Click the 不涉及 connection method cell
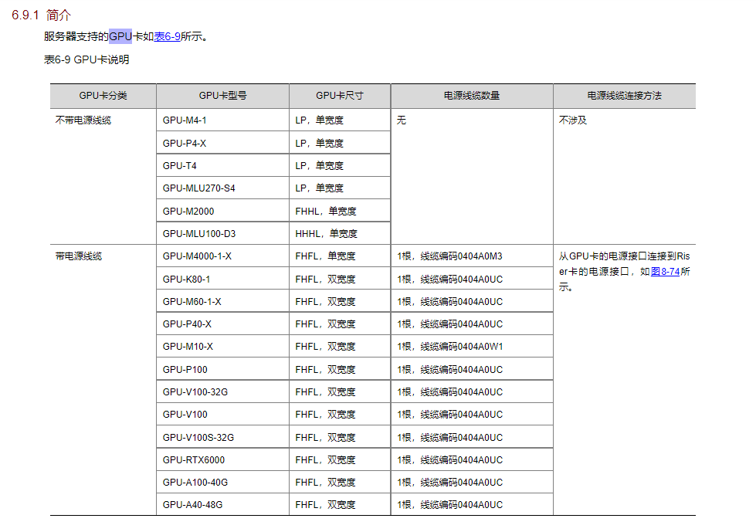This screenshot has height=532, width=756. coord(625,176)
